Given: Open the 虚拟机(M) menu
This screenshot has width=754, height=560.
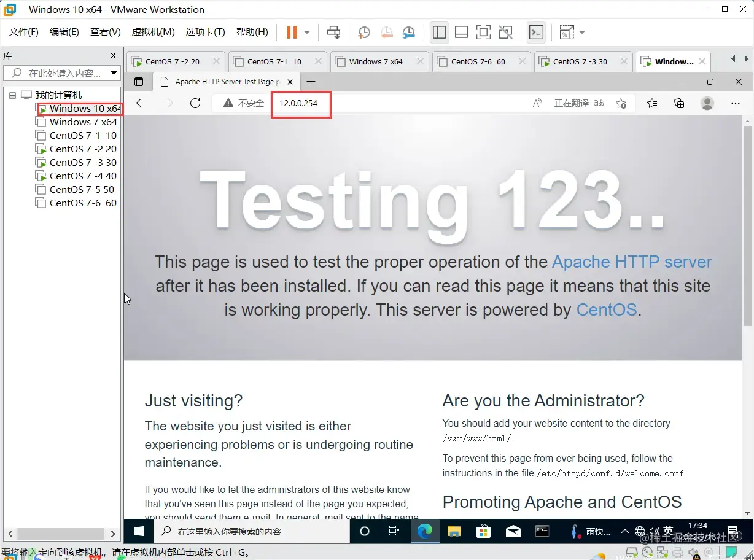Looking at the screenshot, I should click(x=154, y=32).
